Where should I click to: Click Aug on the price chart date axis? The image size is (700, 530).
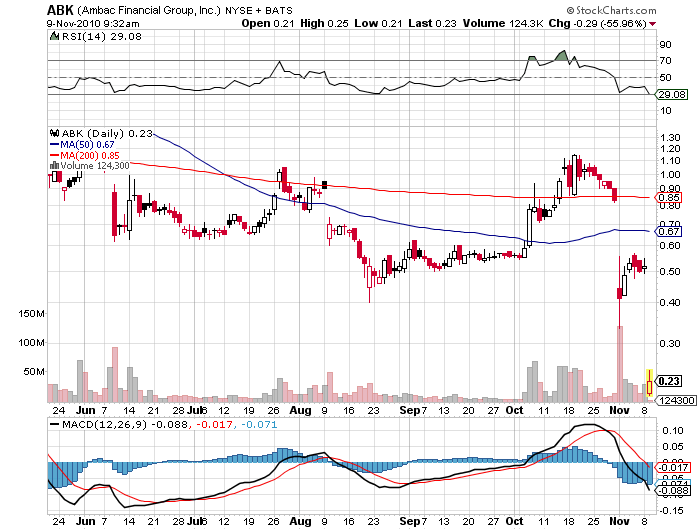[x=300, y=410]
